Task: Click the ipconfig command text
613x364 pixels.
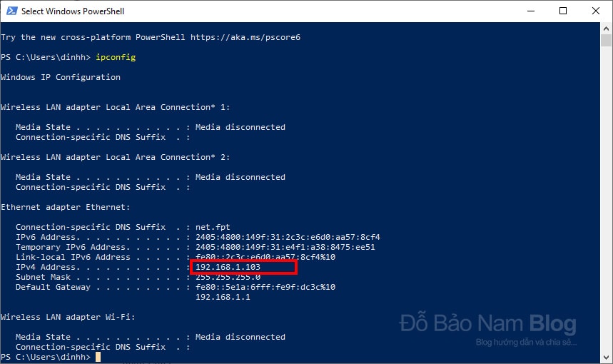Action: (116, 58)
